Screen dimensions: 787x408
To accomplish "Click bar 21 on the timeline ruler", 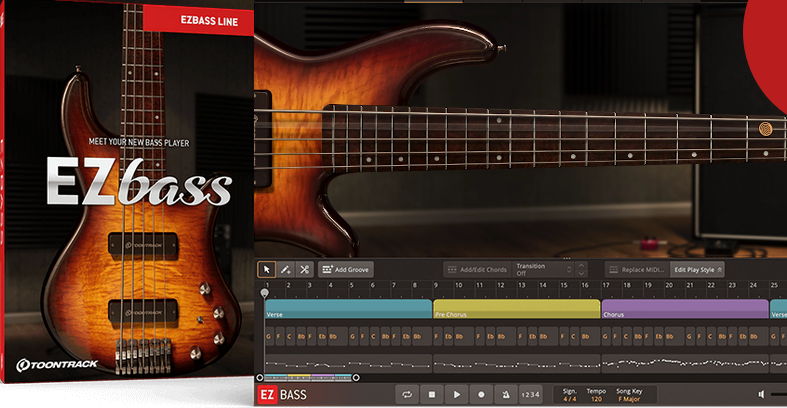I will [690, 285].
